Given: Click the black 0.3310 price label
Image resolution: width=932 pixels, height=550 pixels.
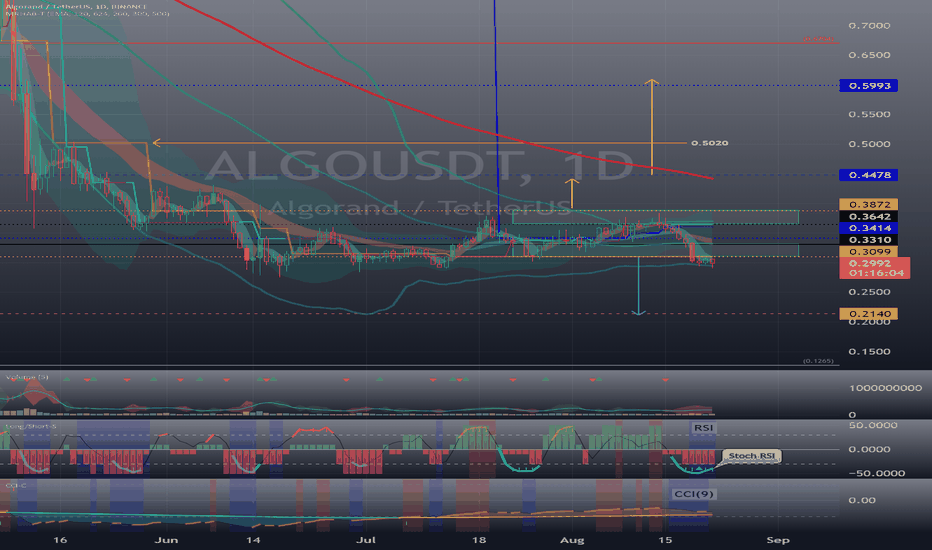Looking at the screenshot, I should pos(868,240).
